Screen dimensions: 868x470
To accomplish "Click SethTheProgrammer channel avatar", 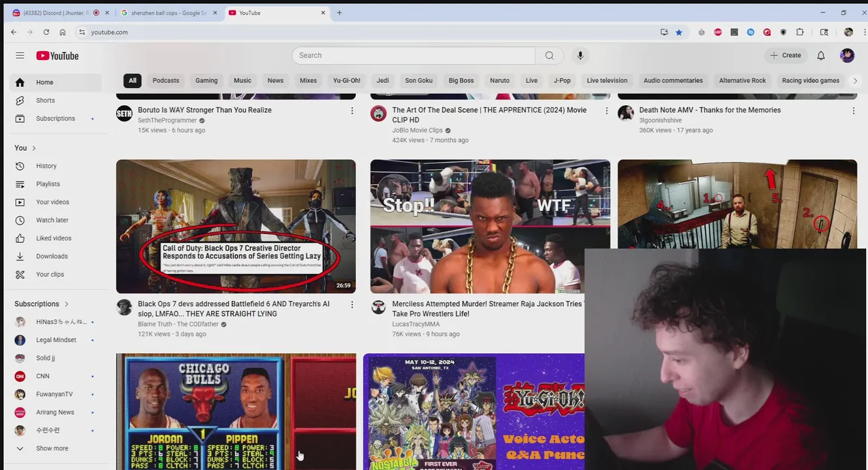I will pos(124,114).
